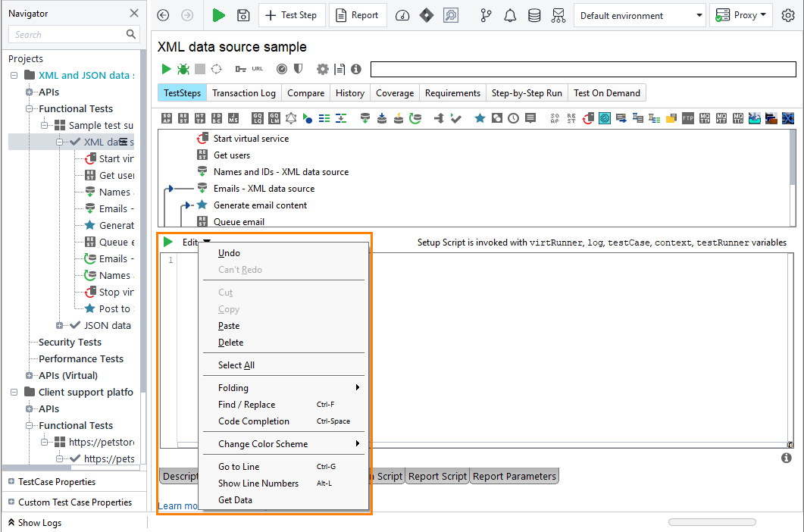Collapse the Sample test suite node
This screenshot has width=804, height=532.
point(45,125)
